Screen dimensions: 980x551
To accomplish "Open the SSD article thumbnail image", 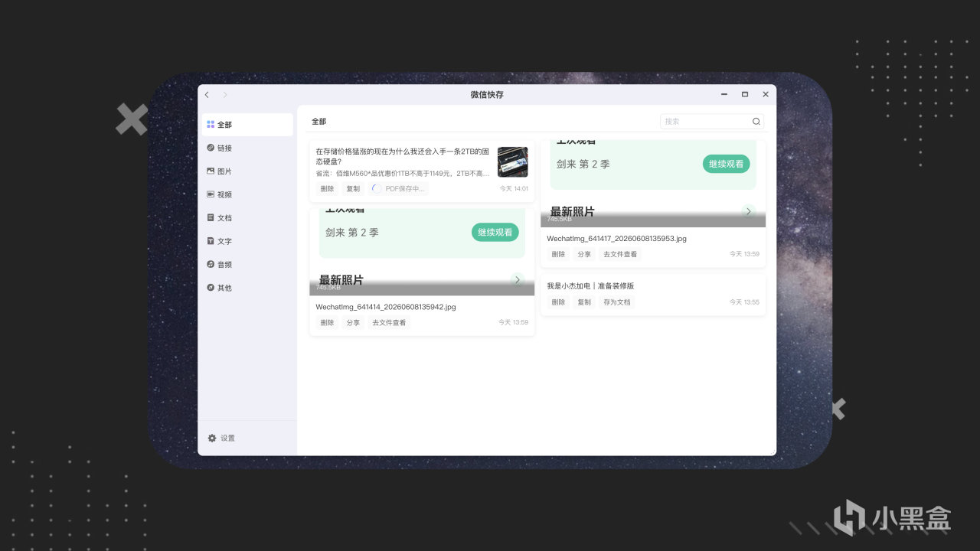I will point(512,162).
